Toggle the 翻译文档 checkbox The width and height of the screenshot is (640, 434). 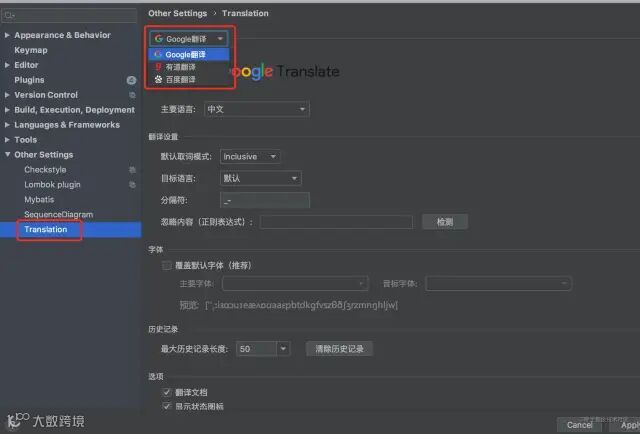(x=167, y=392)
